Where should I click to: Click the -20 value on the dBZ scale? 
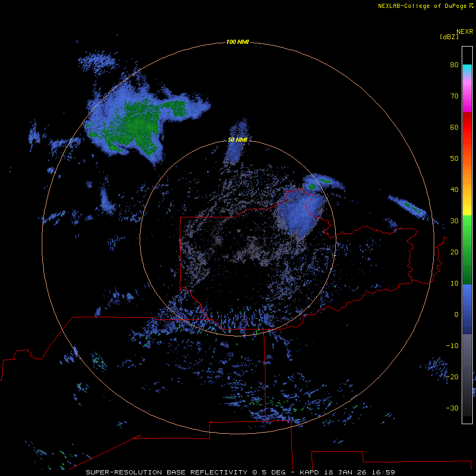coord(452,377)
